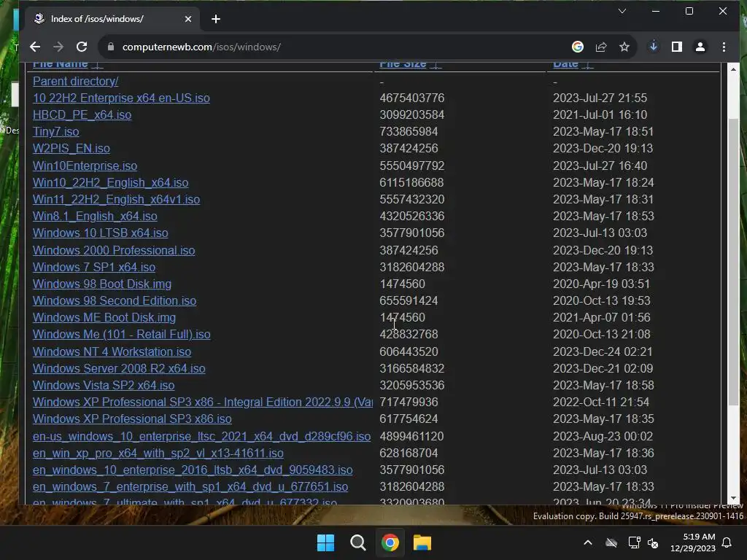
Task: Click the Tiny7.iso link
Action: click(x=55, y=131)
